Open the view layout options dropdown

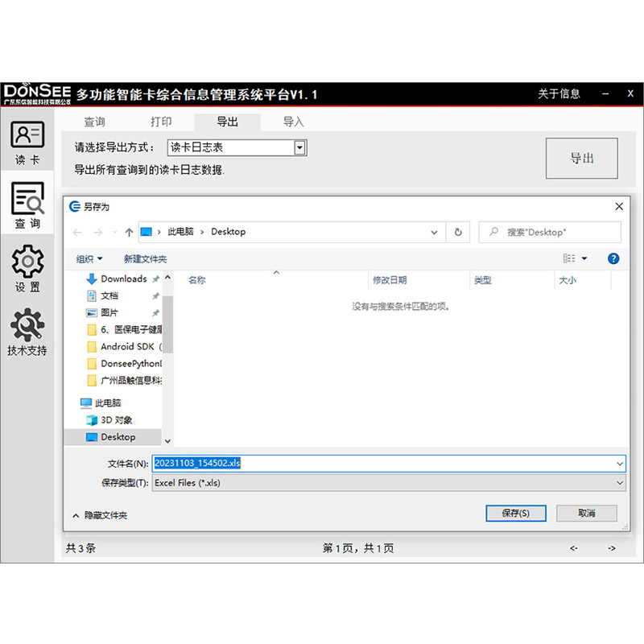(582, 258)
